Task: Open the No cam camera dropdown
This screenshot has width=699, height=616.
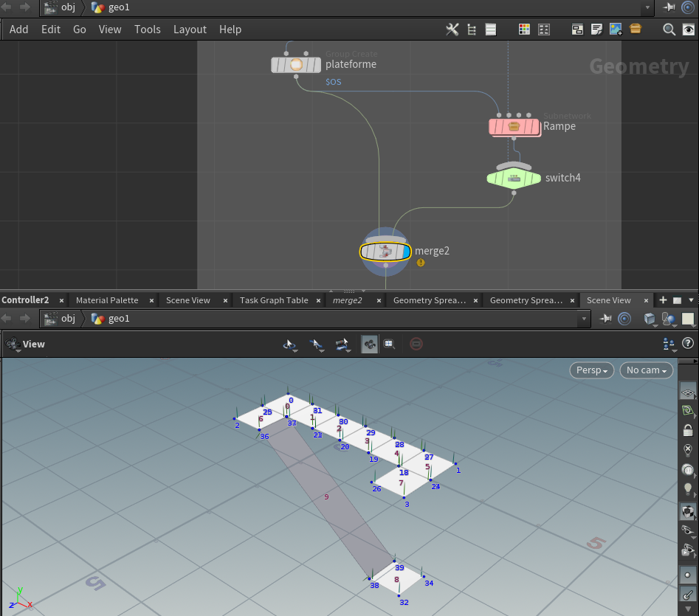Action: click(x=646, y=370)
